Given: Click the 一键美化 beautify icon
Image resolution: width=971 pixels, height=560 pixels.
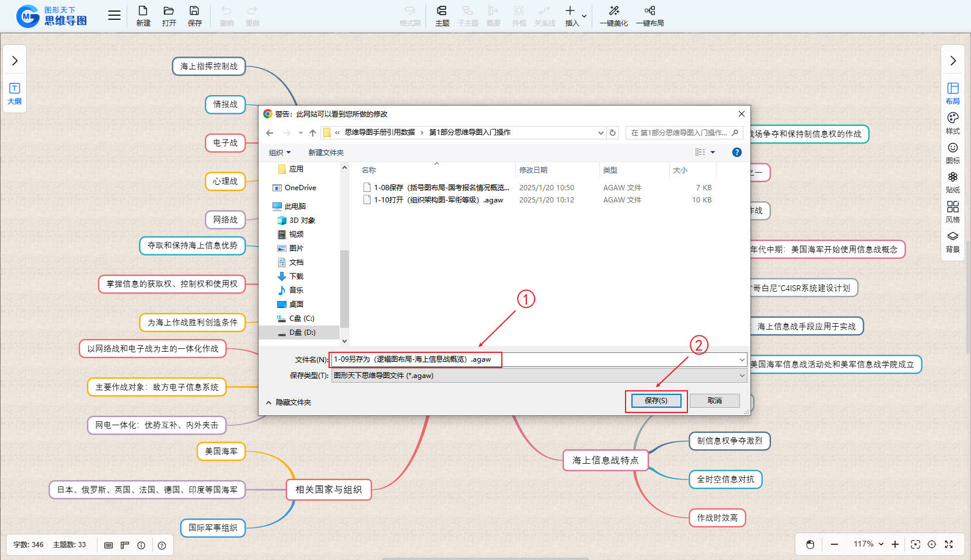Looking at the screenshot, I should (614, 15).
